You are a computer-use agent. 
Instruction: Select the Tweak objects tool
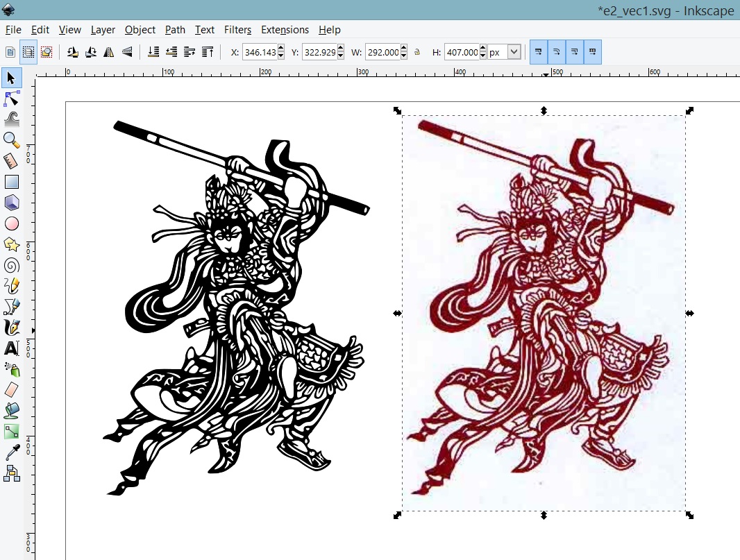(11, 119)
